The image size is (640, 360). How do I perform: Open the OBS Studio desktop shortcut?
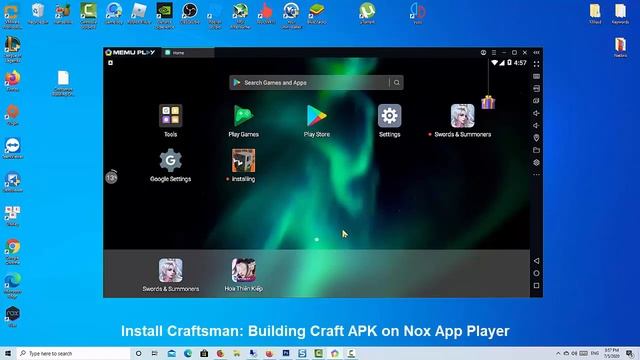[x=190, y=13]
